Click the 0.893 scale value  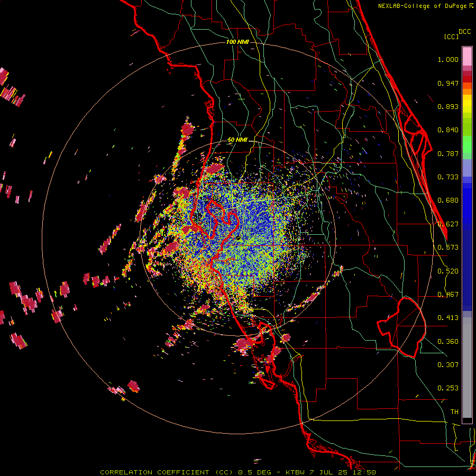[448, 106]
